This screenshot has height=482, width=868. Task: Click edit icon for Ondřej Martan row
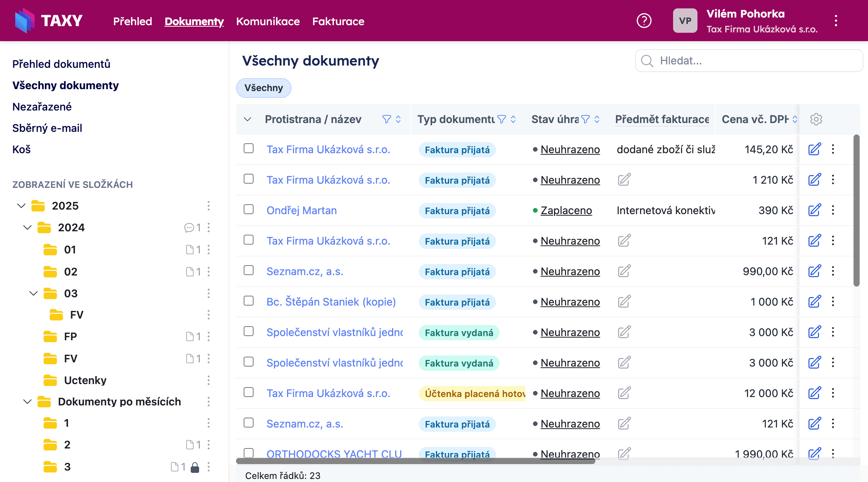(x=814, y=210)
